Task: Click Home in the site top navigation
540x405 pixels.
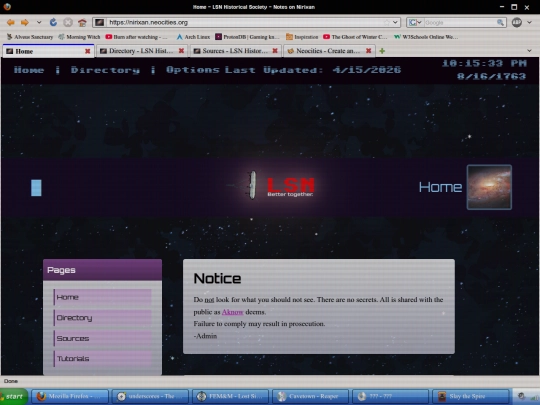Action: [29, 70]
